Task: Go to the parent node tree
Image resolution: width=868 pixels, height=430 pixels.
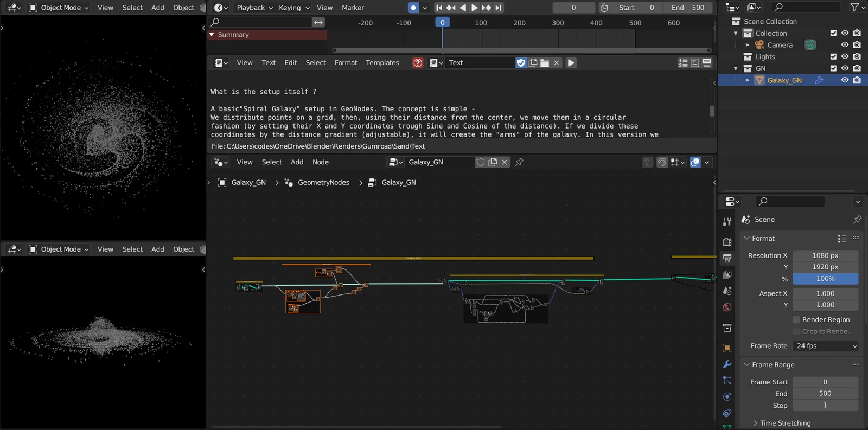Action: point(647,162)
